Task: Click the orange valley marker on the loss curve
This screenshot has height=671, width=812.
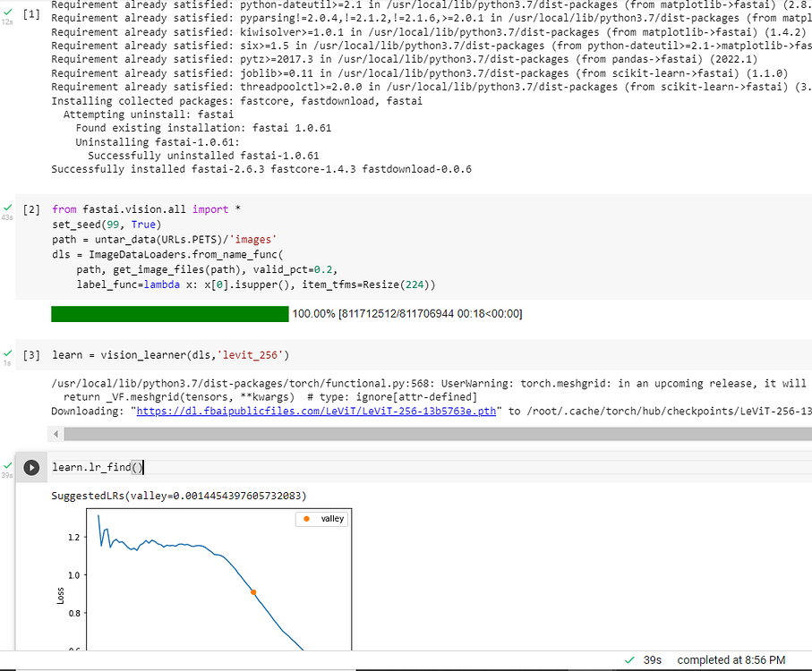Action: tap(252, 592)
